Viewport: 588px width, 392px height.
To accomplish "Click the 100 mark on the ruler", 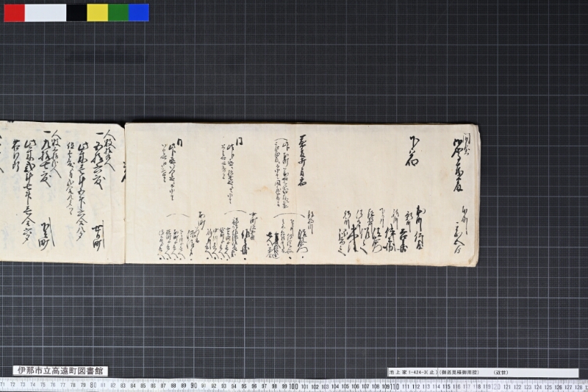I will 293,386.
